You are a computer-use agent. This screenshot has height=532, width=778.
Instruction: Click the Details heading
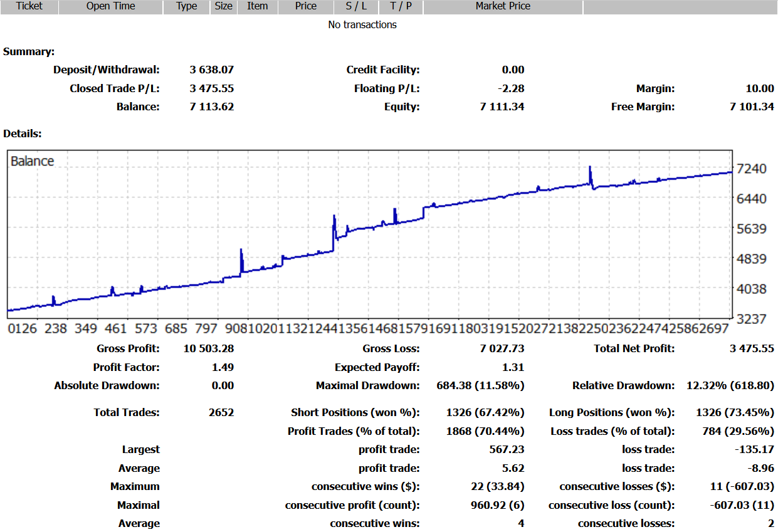(23, 133)
